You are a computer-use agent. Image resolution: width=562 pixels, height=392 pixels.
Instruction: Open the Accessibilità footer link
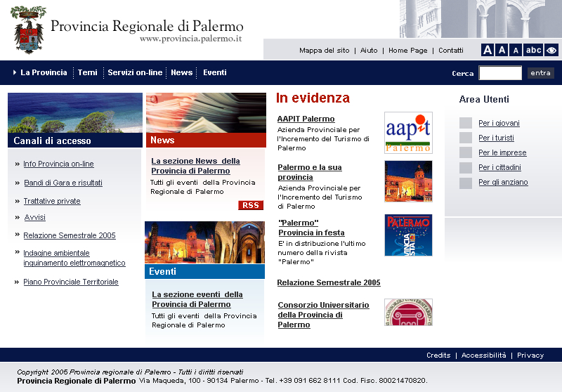(483, 355)
